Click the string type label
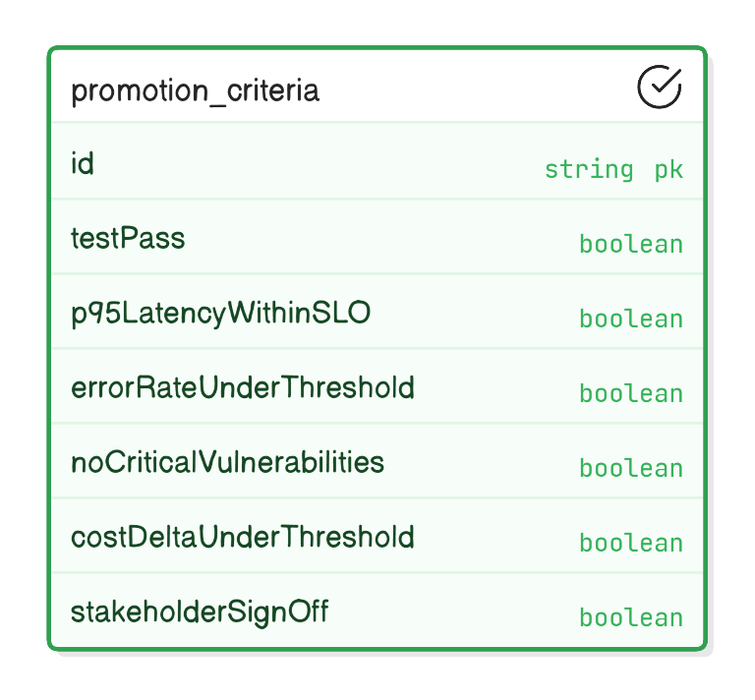This screenshot has height=700, width=755. [x=589, y=170]
